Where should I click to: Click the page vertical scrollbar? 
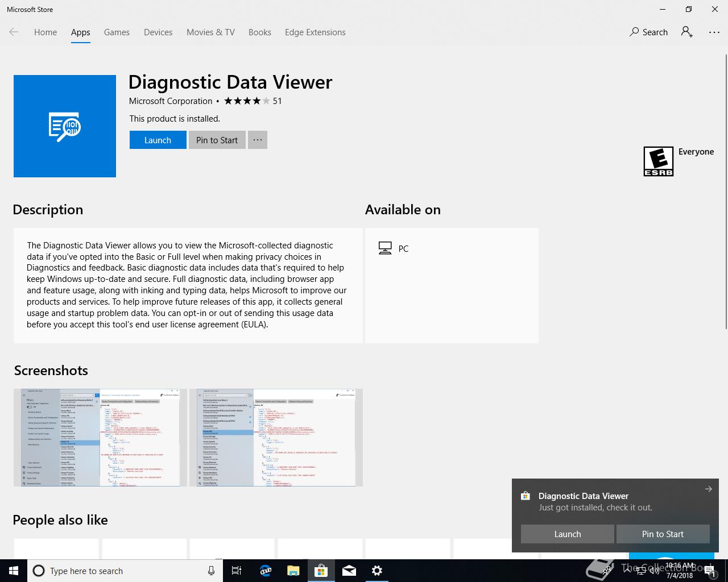(x=726, y=192)
